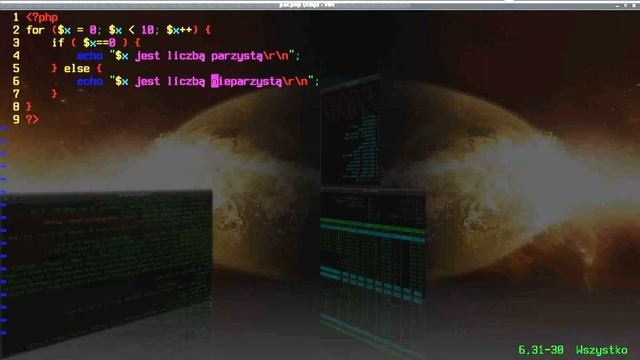Click the cursor position '6,31-30' in the status line
Viewport: 640px width, 360px height.
541,350
